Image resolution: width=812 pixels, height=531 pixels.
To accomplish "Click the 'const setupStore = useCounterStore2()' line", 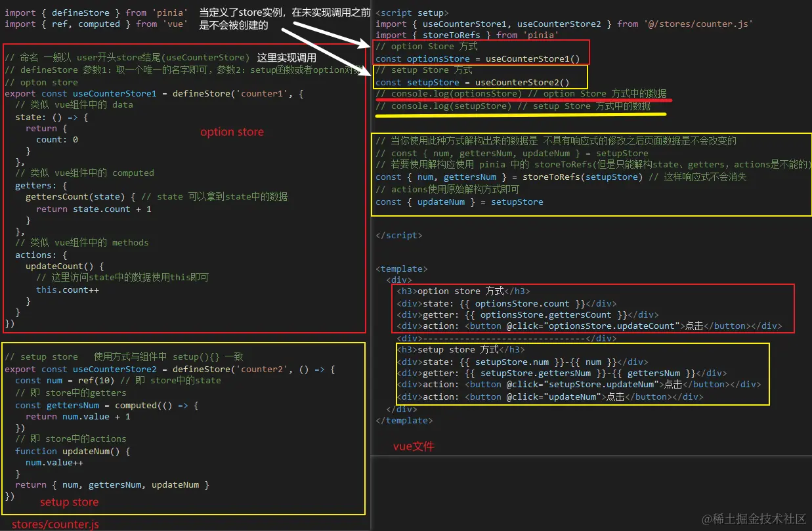I will click(472, 83).
